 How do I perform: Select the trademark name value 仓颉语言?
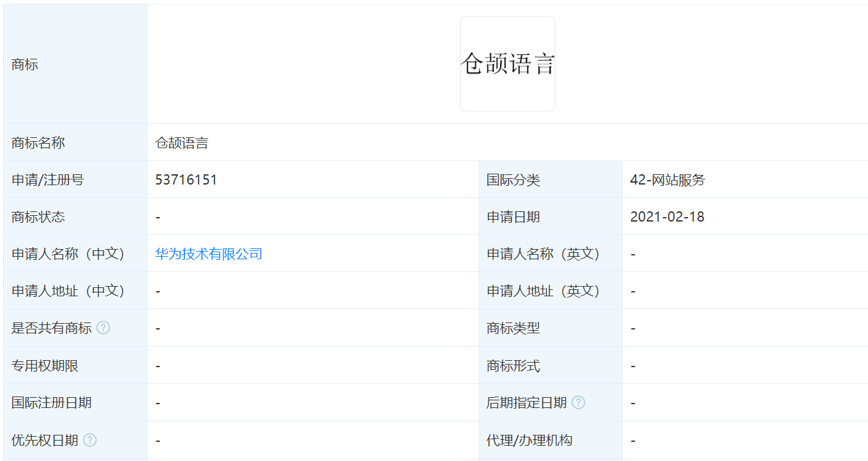coord(182,143)
